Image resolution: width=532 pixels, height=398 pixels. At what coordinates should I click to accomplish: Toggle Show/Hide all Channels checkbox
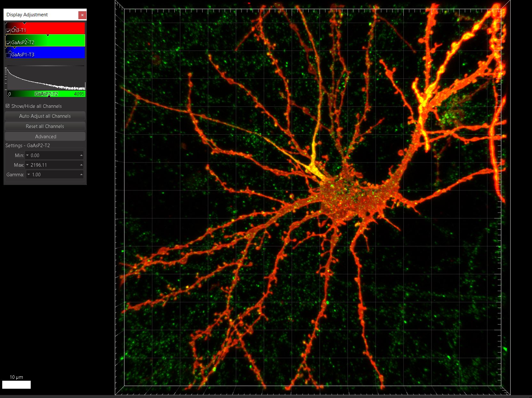8,106
